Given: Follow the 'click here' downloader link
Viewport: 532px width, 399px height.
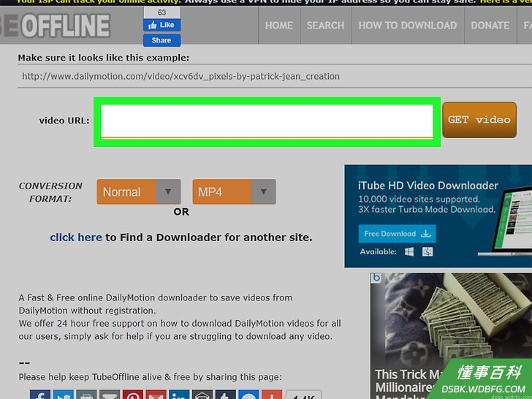Looking at the screenshot, I should (76, 237).
